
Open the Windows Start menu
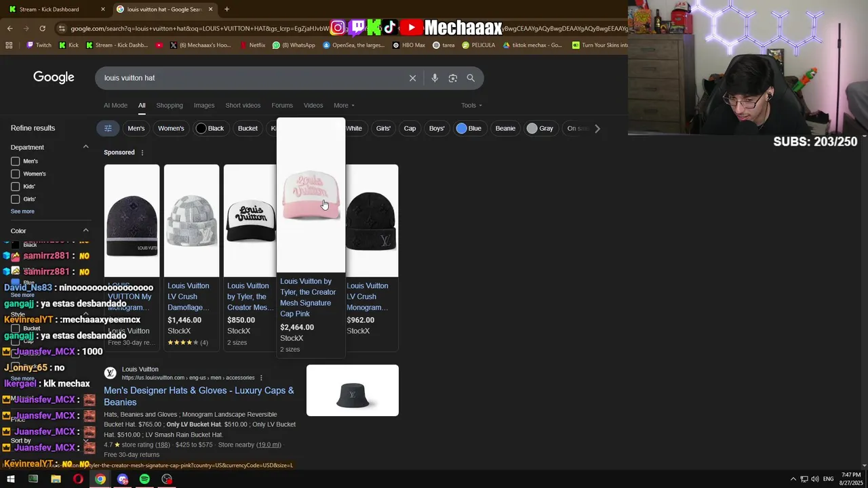coord(10,479)
